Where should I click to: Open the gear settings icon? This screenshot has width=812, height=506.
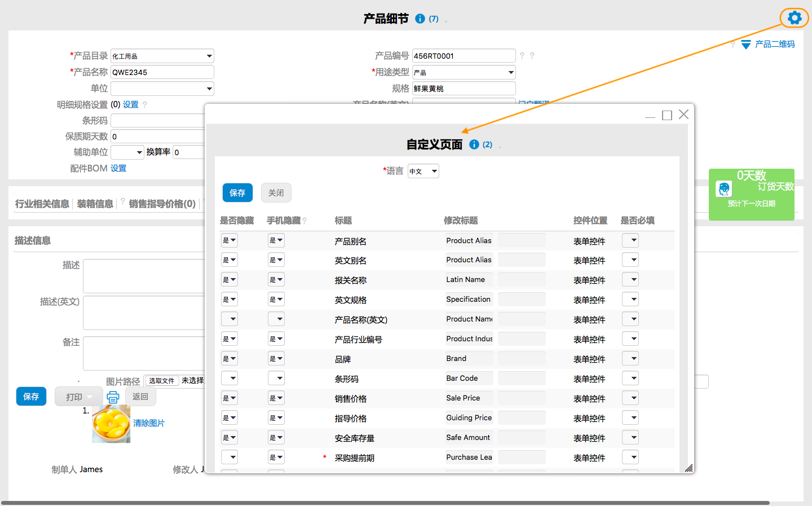tap(794, 18)
